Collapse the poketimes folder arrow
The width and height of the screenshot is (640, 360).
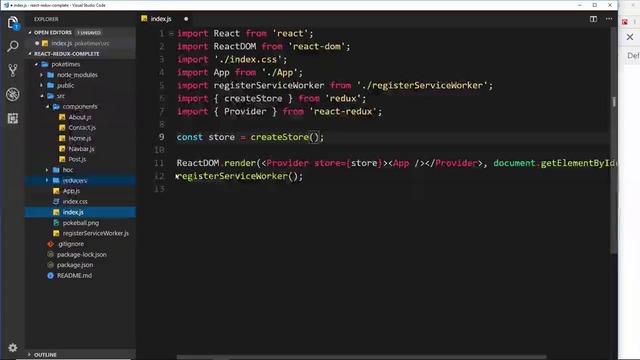pyautogui.click(x=36, y=64)
